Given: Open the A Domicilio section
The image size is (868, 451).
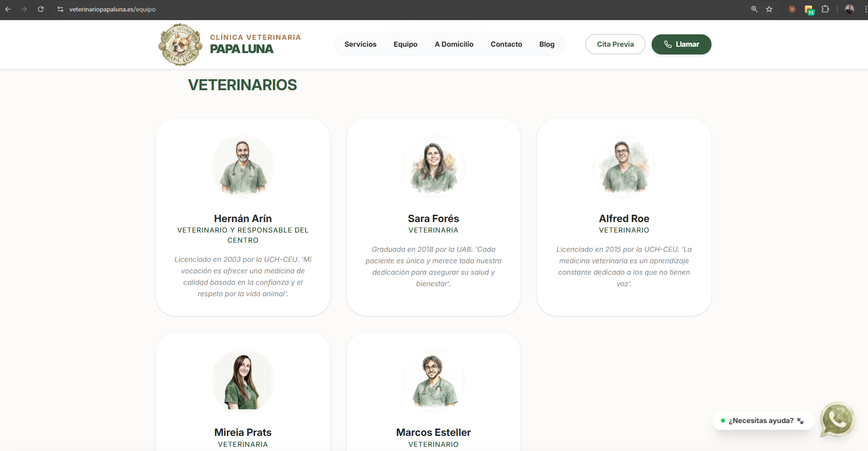Looking at the screenshot, I should [x=453, y=44].
